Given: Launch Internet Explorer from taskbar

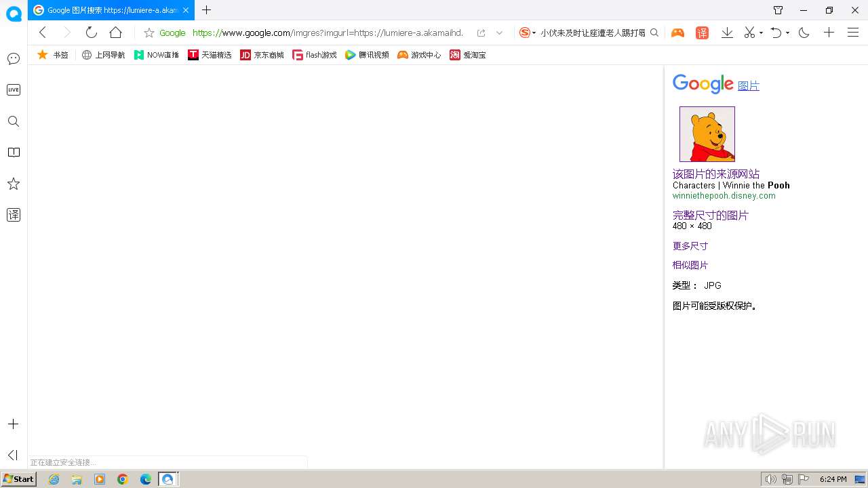Looking at the screenshot, I should [x=54, y=479].
